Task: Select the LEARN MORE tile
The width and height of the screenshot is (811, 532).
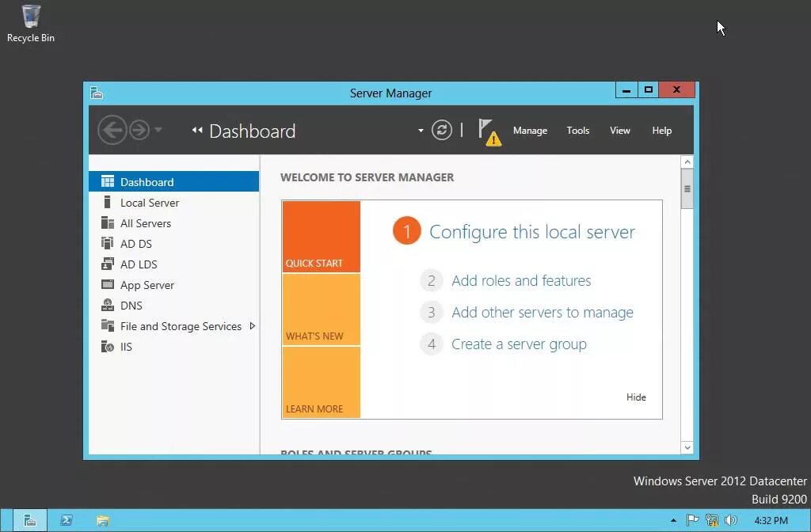Action: [322, 382]
